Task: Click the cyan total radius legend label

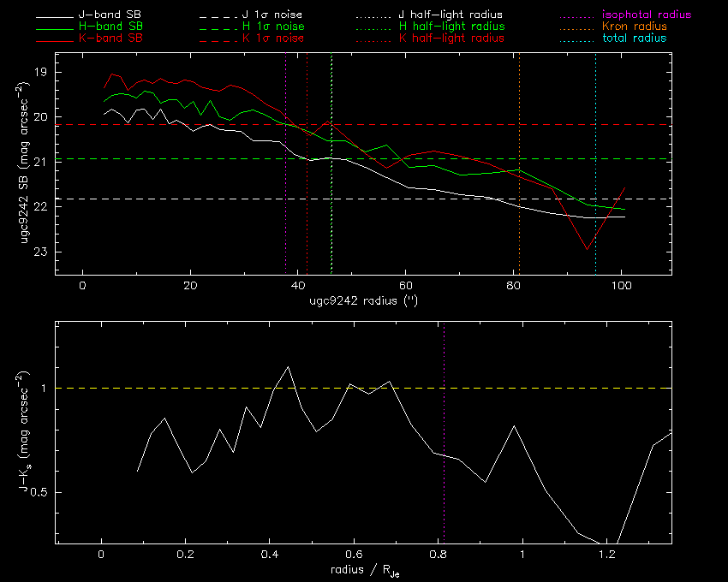Action: pyautogui.click(x=634, y=38)
